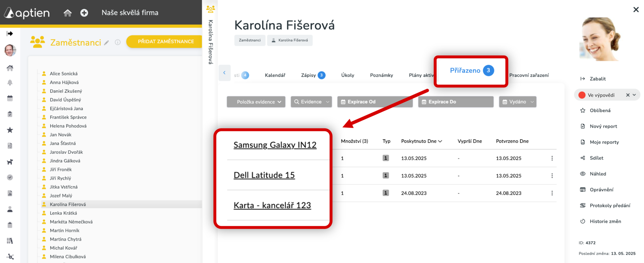Go to the home icon in top bar
Viewport: 644px width, 263px height.
click(x=68, y=13)
